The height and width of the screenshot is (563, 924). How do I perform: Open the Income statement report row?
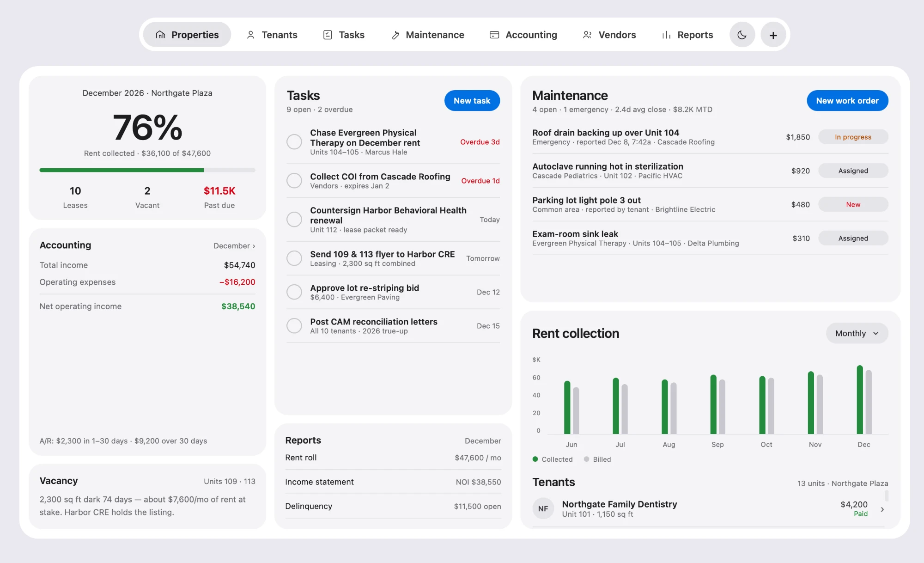click(x=393, y=482)
